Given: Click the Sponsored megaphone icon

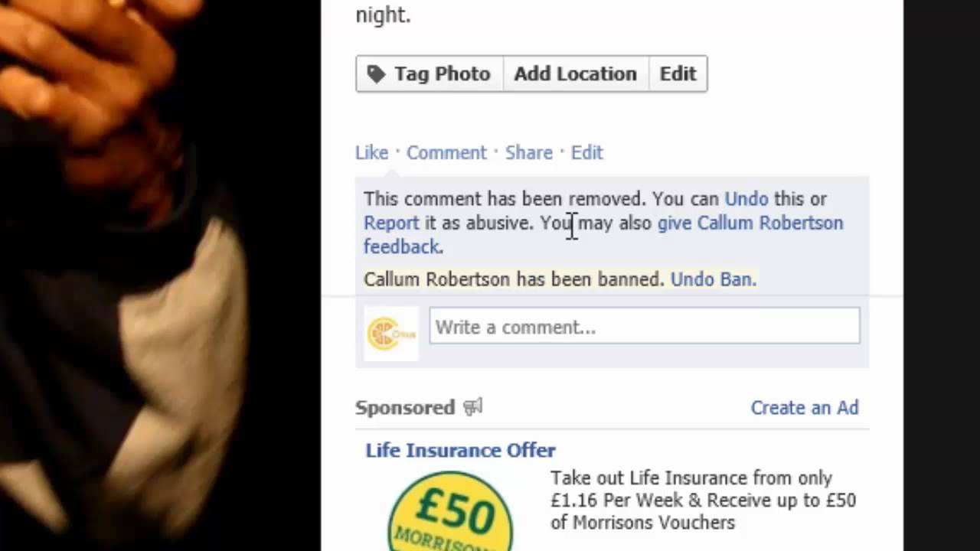Looking at the screenshot, I should coord(472,407).
